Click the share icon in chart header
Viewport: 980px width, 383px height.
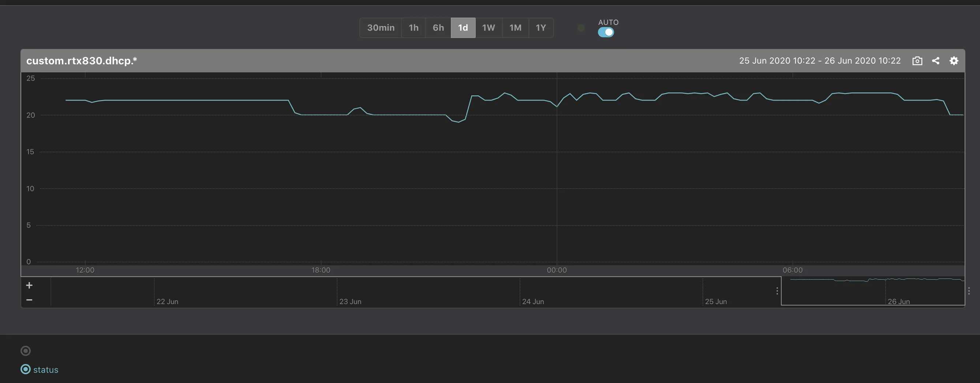935,61
